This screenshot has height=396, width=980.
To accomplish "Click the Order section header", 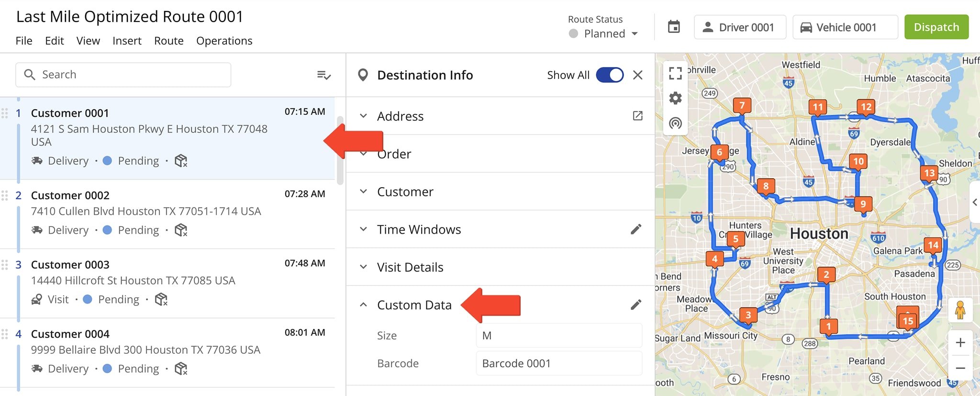I will click(x=501, y=154).
